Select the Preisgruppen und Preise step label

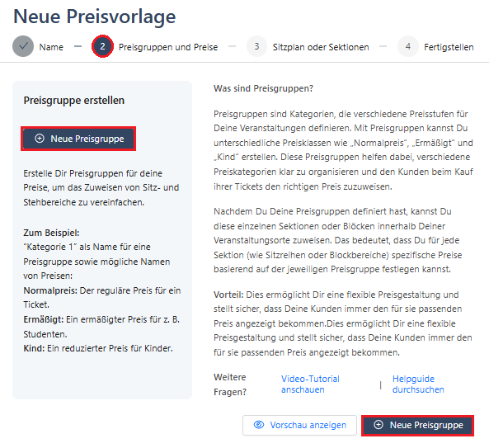(168, 47)
